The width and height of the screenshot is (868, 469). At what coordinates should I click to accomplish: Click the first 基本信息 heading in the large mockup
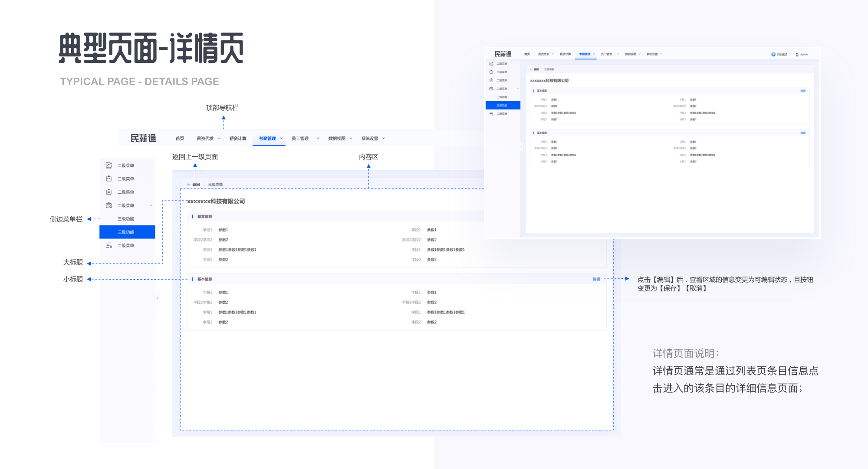pos(204,217)
